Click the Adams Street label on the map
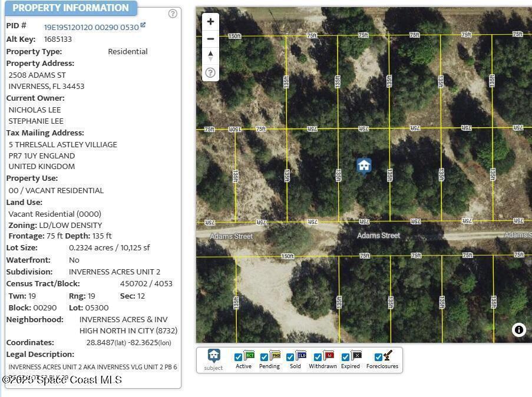The width and height of the screenshot is (532, 397). click(x=378, y=236)
